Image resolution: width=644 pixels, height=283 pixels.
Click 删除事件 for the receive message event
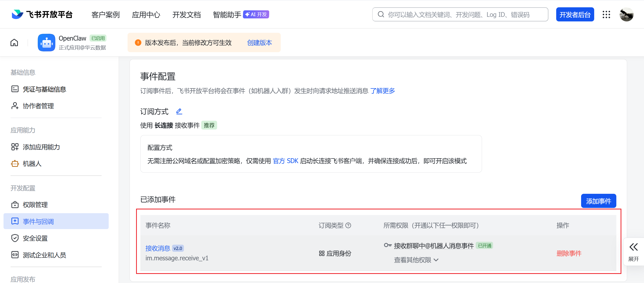pyautogui.click(x=569, y=253)
